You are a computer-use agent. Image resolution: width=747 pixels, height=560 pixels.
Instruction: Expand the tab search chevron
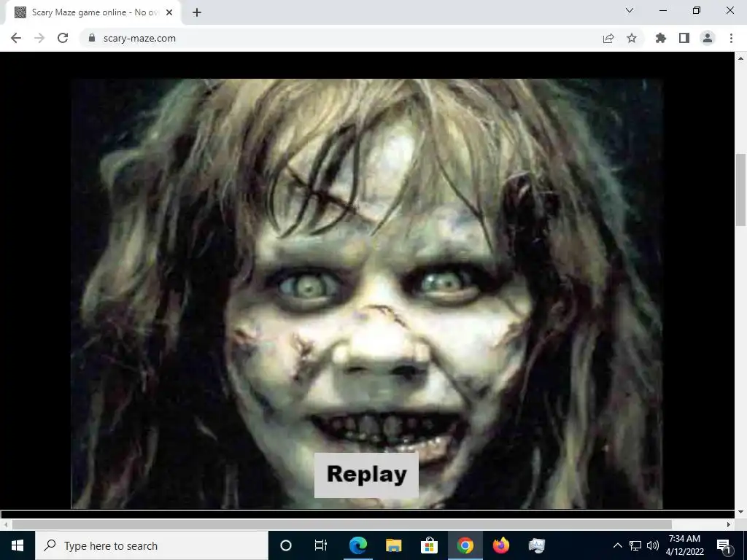click(630, 10)
